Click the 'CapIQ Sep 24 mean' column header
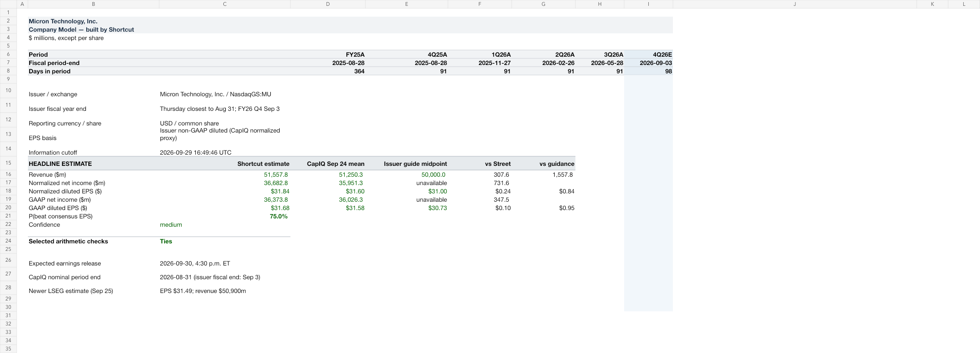 tap(328, 164)
